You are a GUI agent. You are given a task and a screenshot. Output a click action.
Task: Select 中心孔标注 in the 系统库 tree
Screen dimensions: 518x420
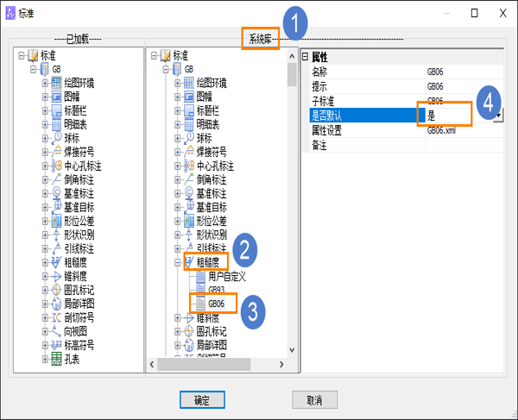coord(215,166)
